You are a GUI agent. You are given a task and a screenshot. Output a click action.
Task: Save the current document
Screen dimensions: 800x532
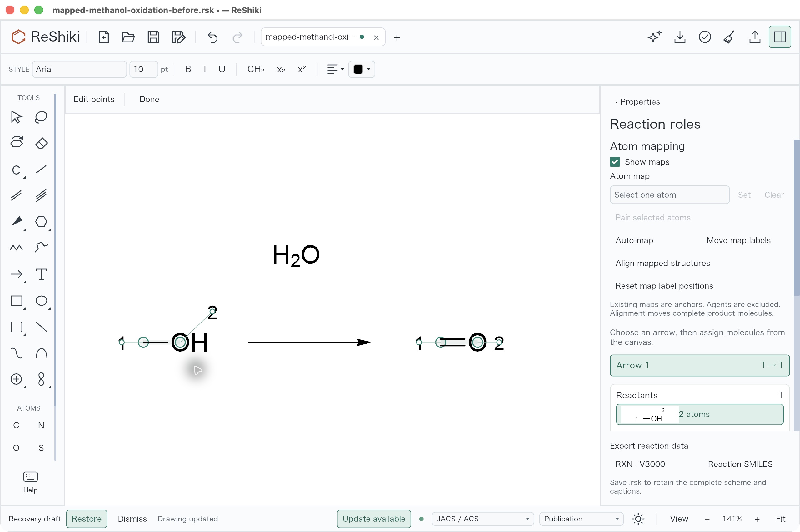(x=153, y=37)
